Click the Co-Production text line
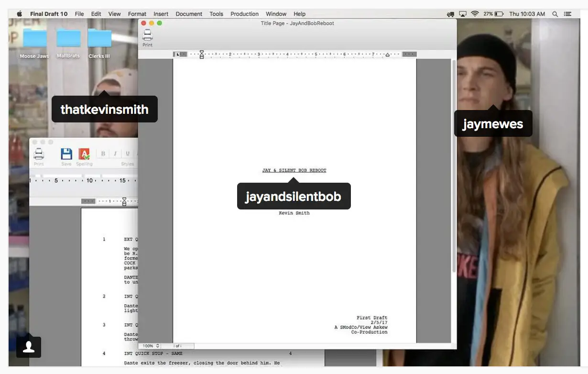The height and width of the screenshot is (374, 588). pos(369,332)
